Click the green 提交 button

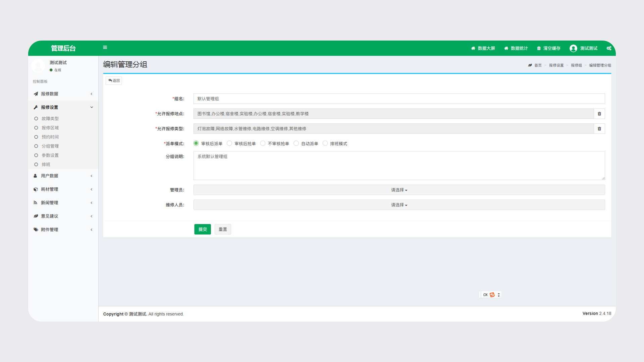point(203,229)
